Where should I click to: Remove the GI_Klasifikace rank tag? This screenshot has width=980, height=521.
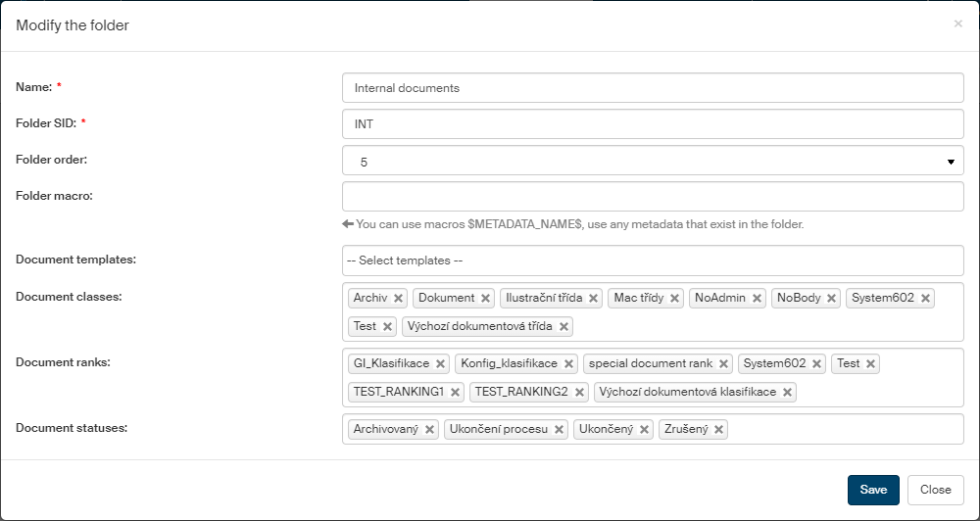[x=440, y=364]
